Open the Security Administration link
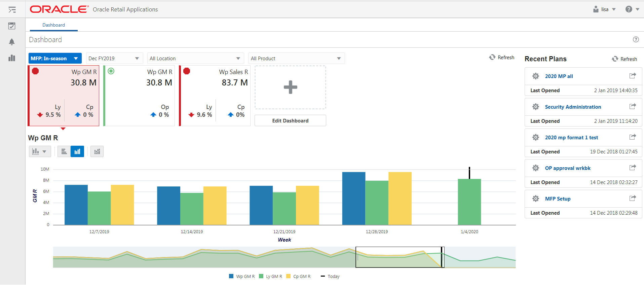 (573, 107)
